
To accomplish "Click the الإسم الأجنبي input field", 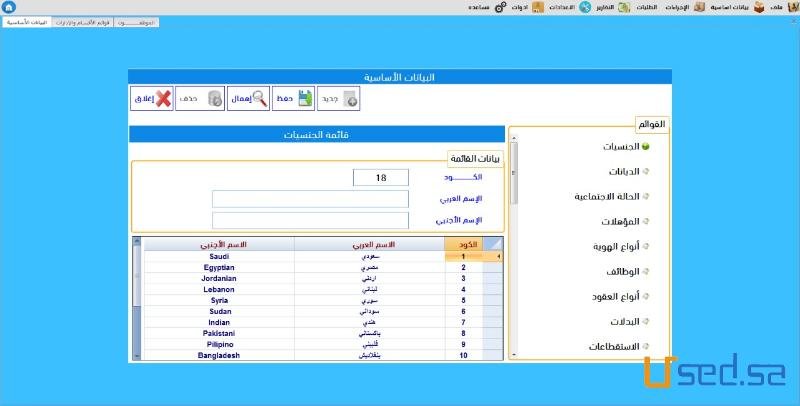I will pos(310,221).
